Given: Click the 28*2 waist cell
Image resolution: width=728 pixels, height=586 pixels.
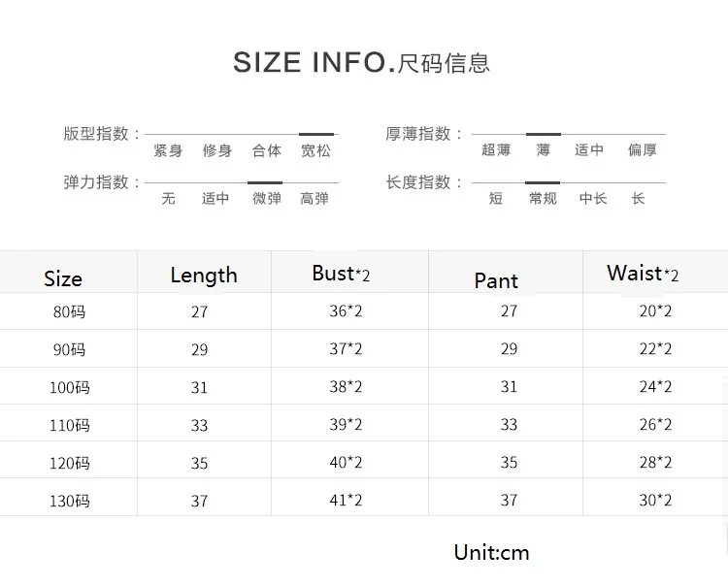Looking at the screenshot, I should 655,463.
